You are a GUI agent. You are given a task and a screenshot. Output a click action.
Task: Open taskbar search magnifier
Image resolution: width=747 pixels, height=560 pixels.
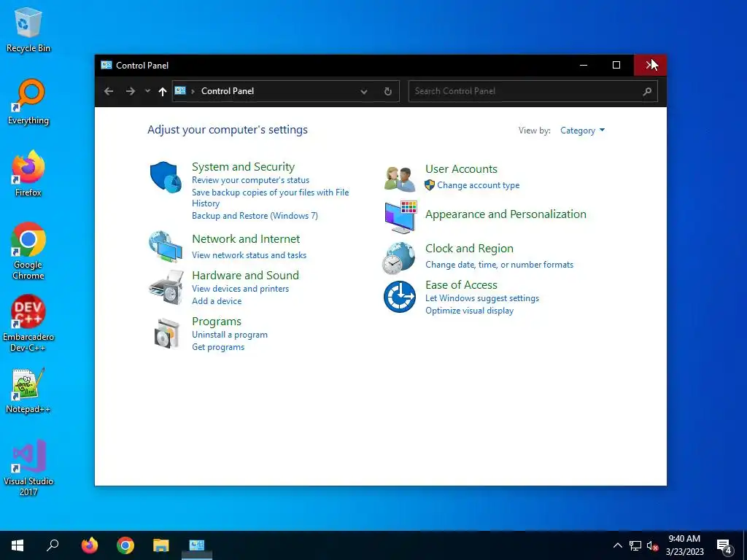click(x=53, y=545)
